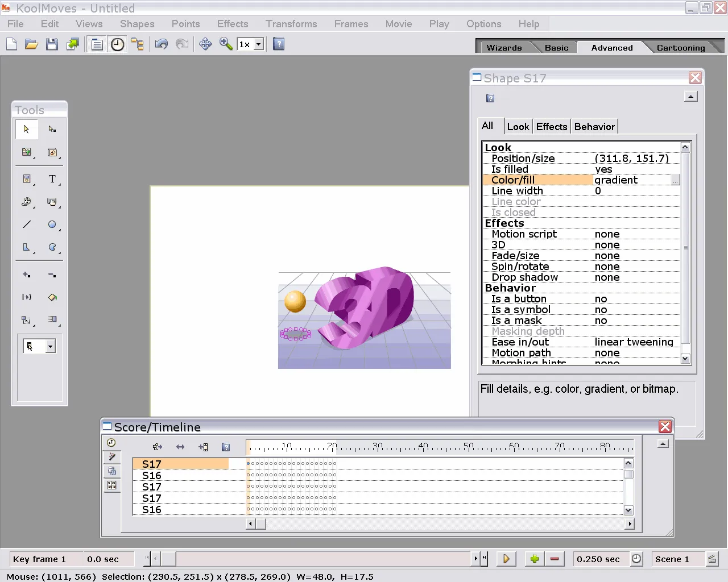
Task: Toggle the help button on main toolbar
Action: pyautogui.click(x=278, y=44)
